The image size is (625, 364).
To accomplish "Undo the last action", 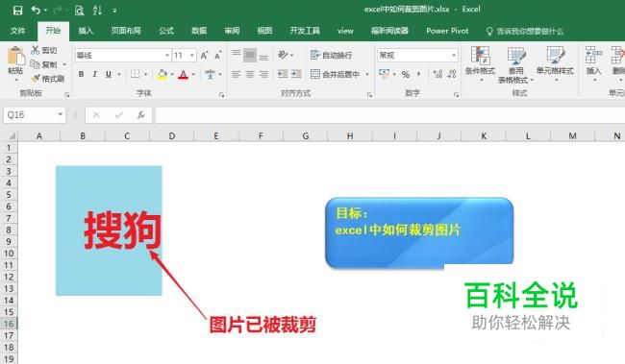I will [36, 10].
